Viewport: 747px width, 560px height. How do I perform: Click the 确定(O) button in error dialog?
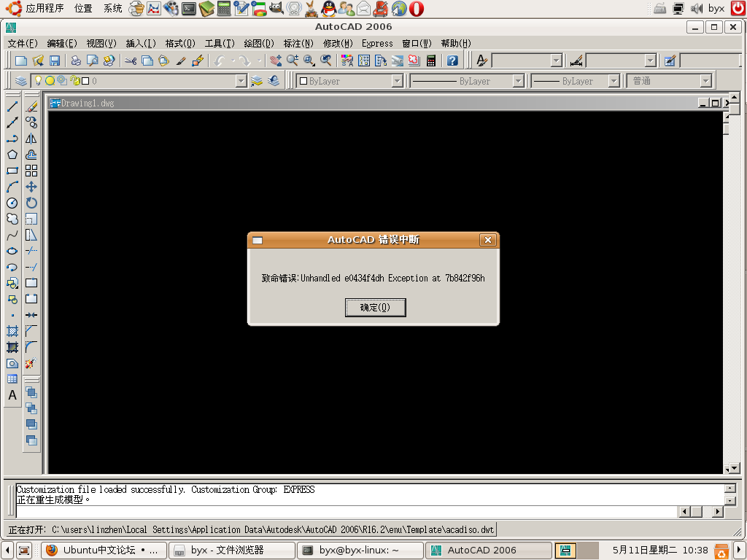376,308
